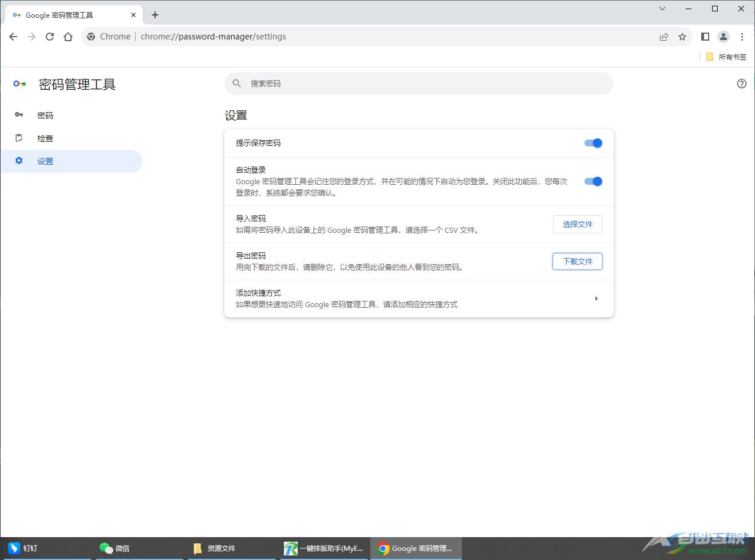Image resolution: width=755 pixels, height=560 pixels.
Task: Select the 密码 sidebar item
Action: click(x=72, y=116)
